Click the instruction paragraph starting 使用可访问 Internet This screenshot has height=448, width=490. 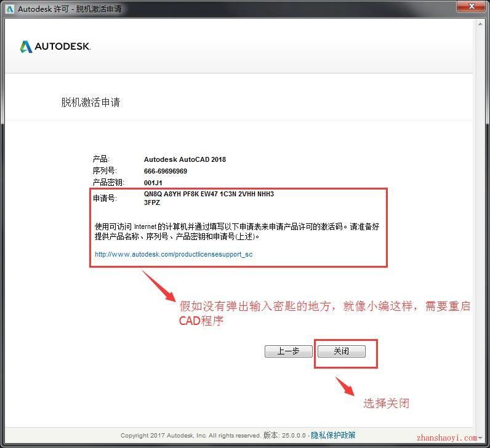pos(237,231)
